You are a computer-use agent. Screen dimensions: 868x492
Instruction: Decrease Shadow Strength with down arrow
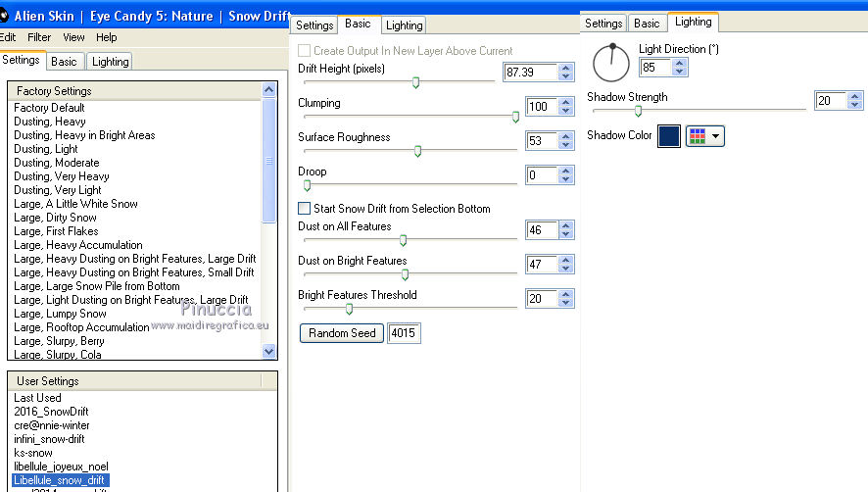pos(854,105)
